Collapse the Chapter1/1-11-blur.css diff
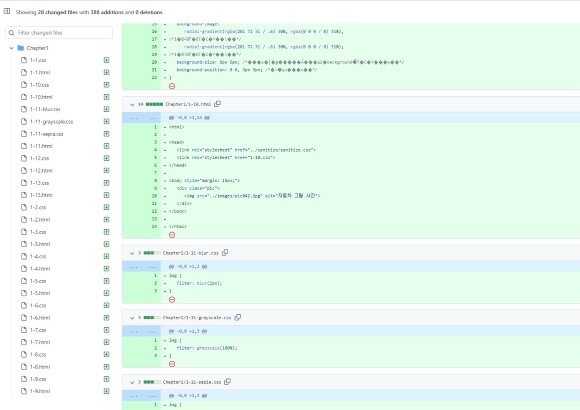 coord(132,253)
